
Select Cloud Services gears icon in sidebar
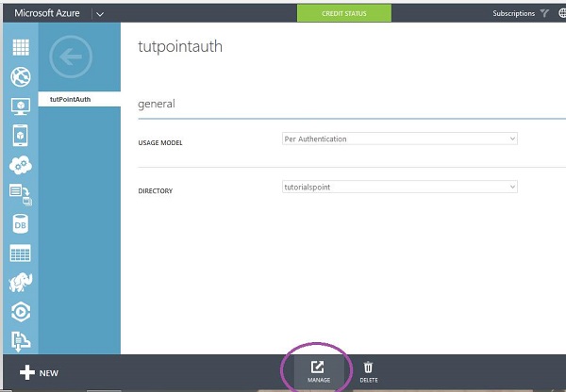tap(20, 165)
